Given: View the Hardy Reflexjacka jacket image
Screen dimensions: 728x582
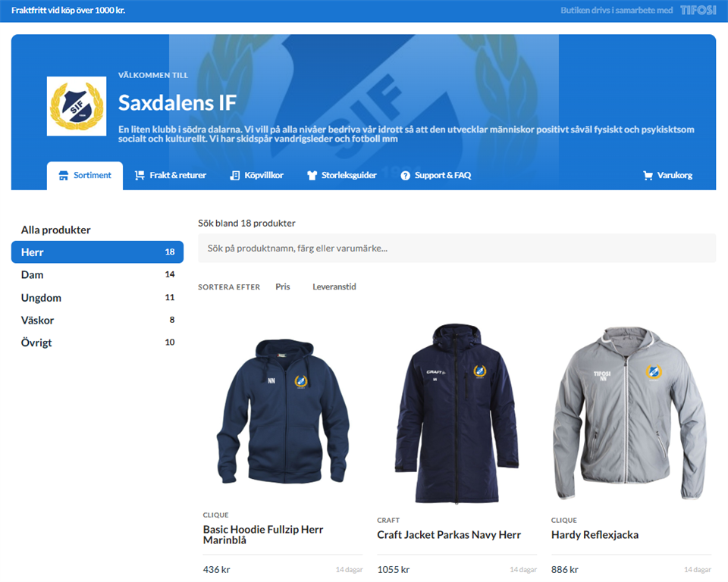Looking at the screenshot, I should coord(630,413).
